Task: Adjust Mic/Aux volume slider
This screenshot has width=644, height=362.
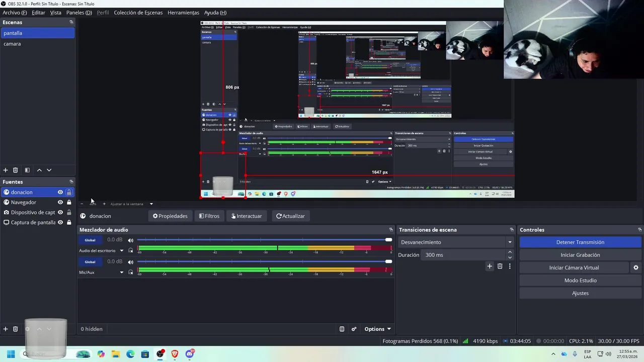Action: tap(264, 261)
